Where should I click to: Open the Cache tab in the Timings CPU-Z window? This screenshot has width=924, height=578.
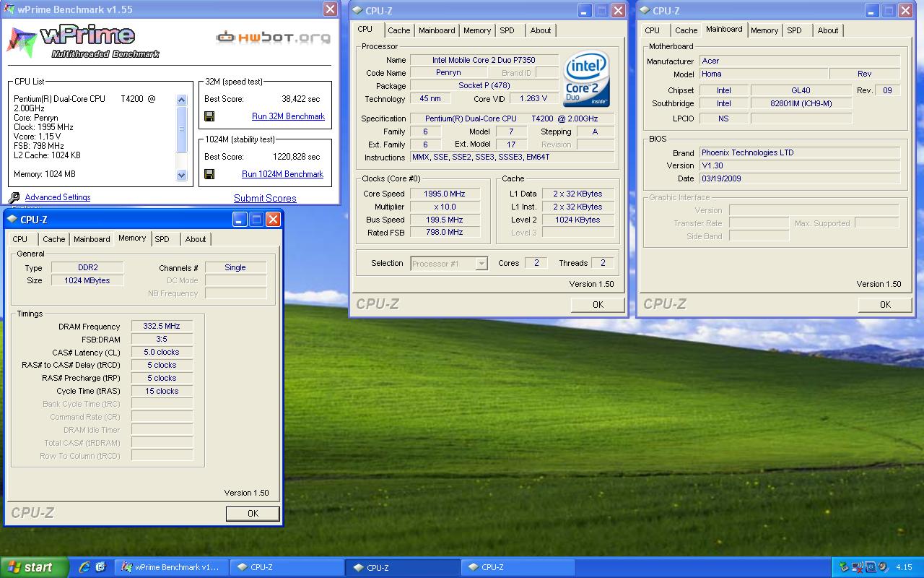tap(53, 239)
